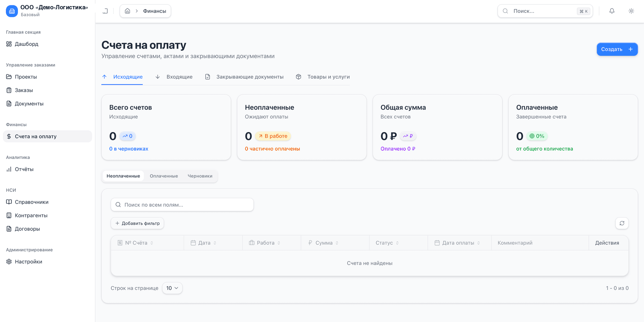
Task: Go home via breadcrumb house icon
Action: 127,11
